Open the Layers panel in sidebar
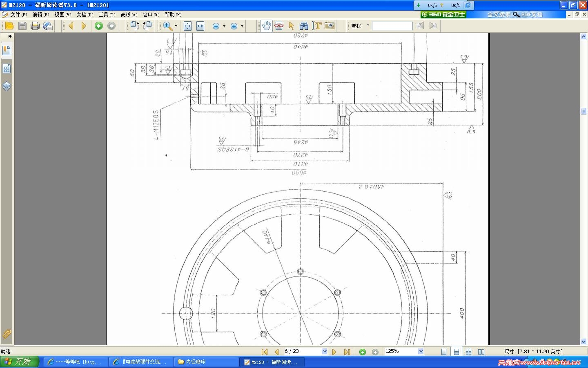 [x=7, y=86]
